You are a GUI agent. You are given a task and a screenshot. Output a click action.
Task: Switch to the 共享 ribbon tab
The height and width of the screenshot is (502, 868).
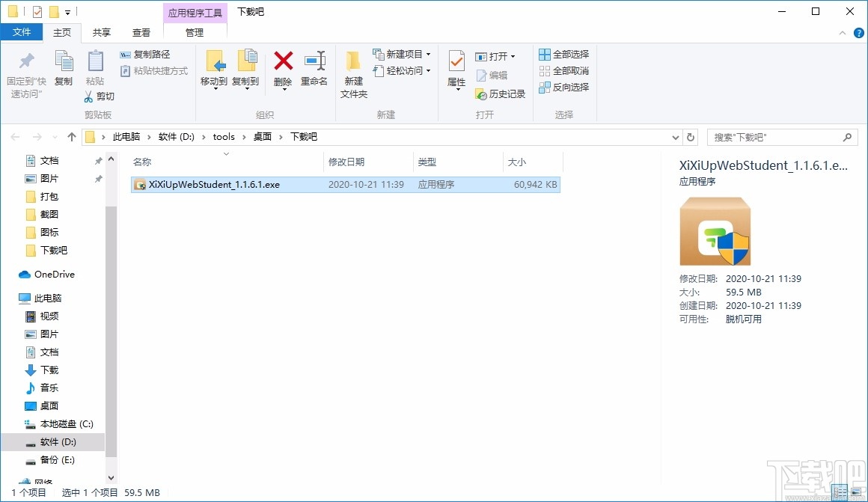101,33
